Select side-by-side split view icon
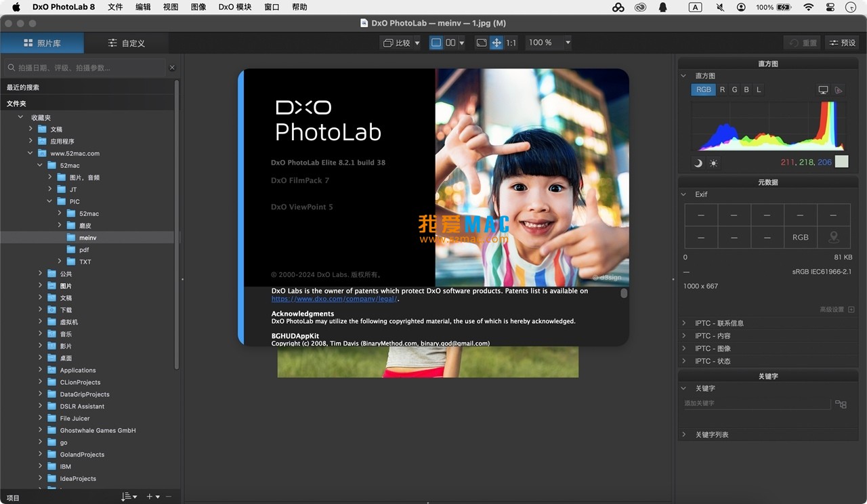This screenshot has width=867, height=504. (450, 43)
